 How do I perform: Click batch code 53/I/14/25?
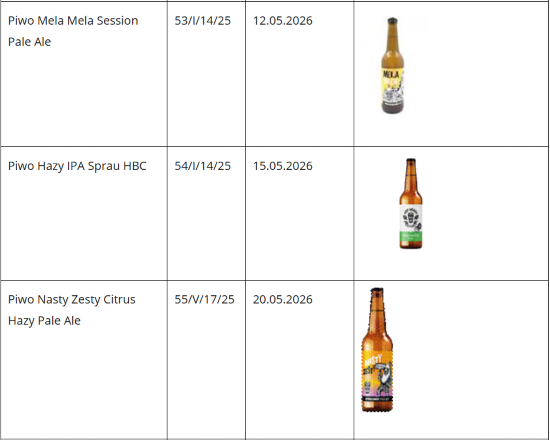tap(203, 21)
